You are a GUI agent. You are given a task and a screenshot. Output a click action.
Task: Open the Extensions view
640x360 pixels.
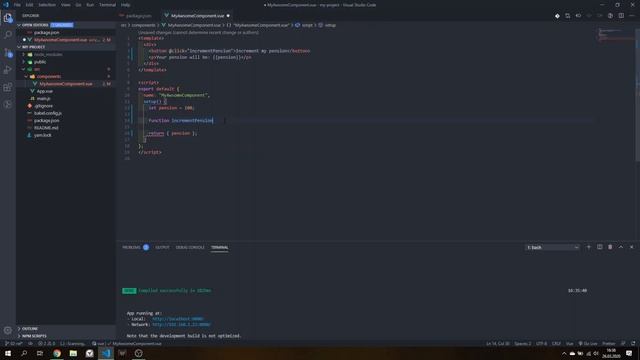tap(8, 87)
